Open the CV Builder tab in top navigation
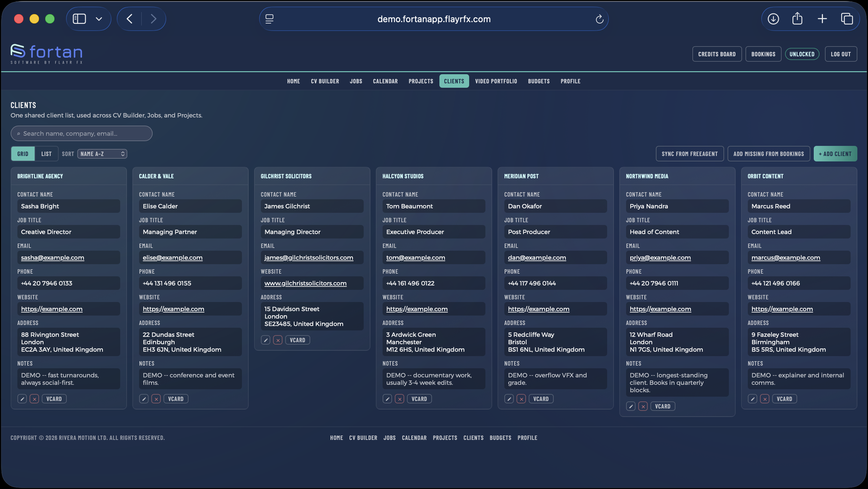Viewport: 868px width, 489px height. tap(325, 81)
